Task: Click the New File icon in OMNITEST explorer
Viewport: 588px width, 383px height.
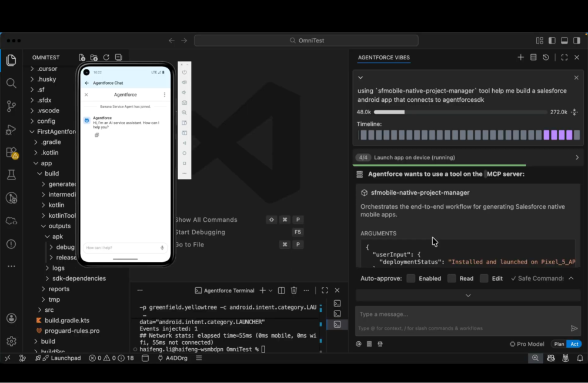Action: click(x=82, y=57)
